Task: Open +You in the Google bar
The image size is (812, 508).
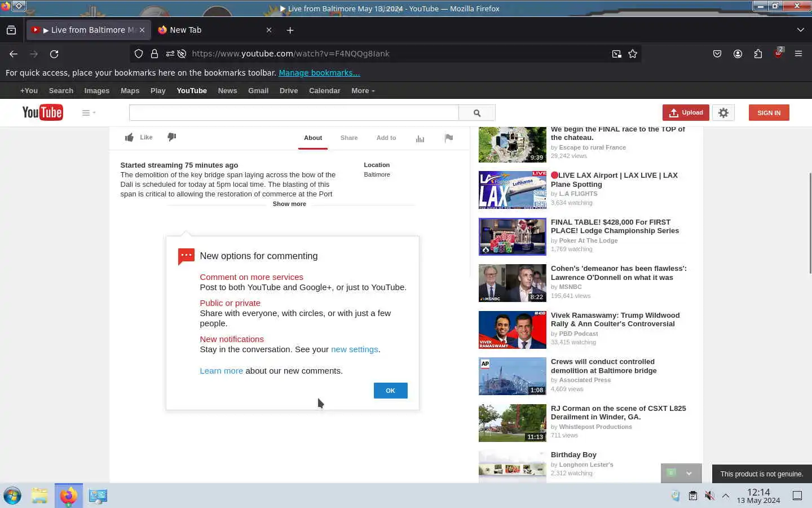Action: click(x=29, y=91)
